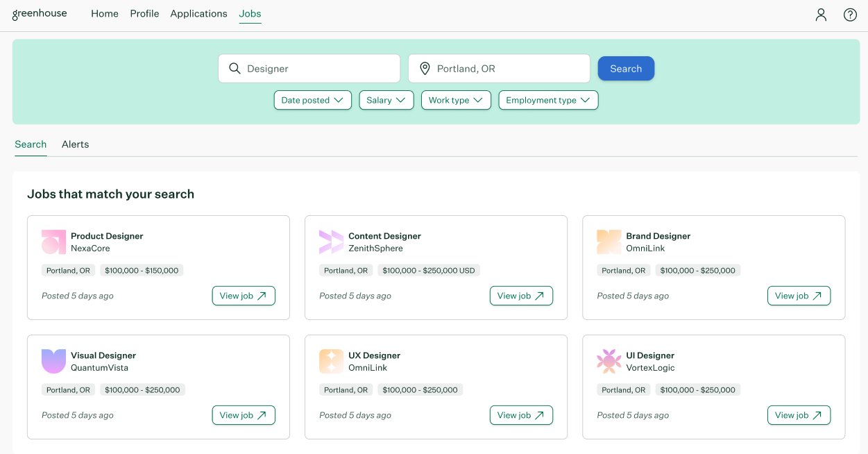This screenshot has height=454, width=868.
Task: Click the QuantumVista company logo
Action: tap(53, 362)
